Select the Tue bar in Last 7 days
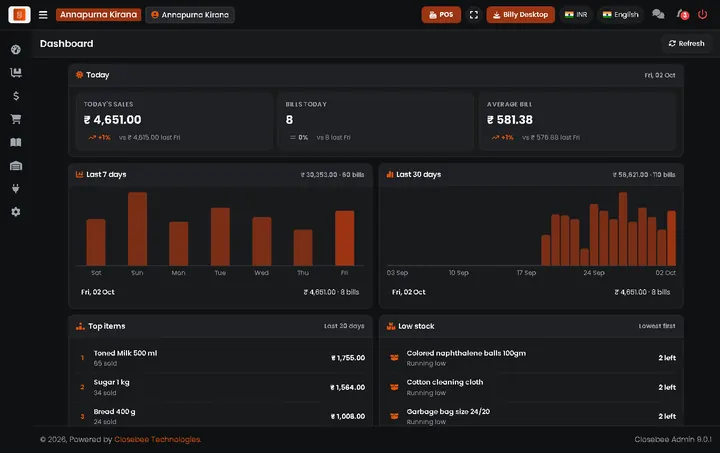This screenshot has width=720, height=453. tap(220, 236)
